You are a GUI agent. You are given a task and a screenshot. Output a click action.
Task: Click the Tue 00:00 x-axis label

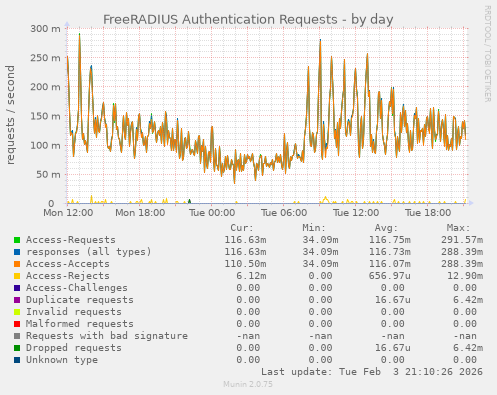point(212,213)
